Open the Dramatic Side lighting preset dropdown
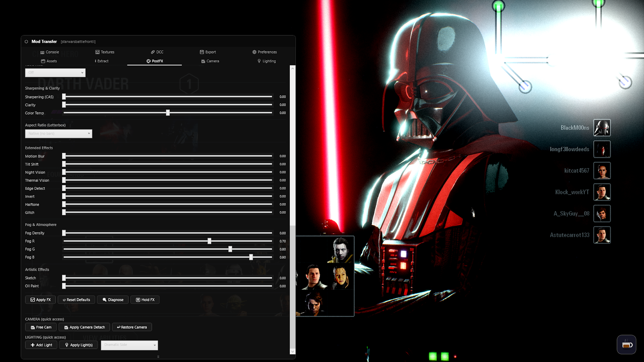 click(x=129, y=345)
